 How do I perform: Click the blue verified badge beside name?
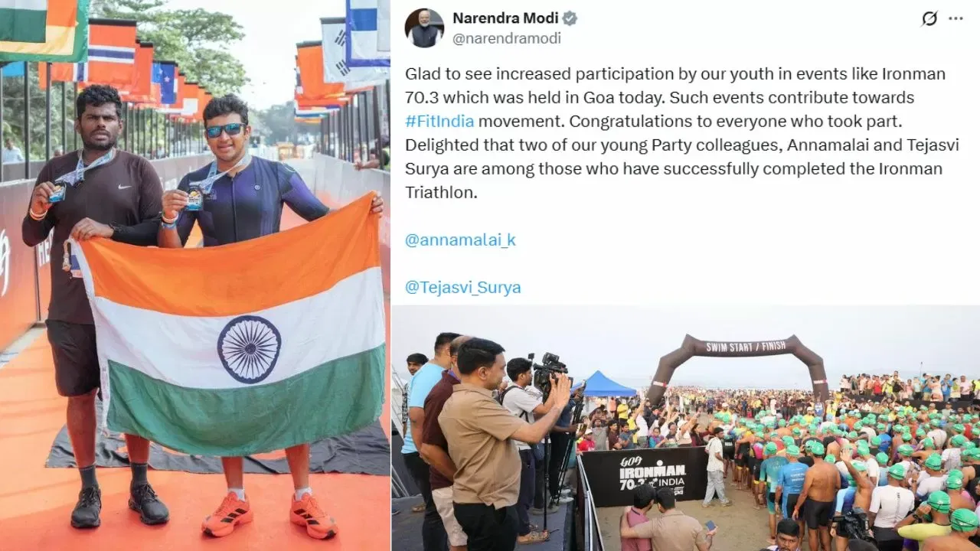[x=570, y=18]
